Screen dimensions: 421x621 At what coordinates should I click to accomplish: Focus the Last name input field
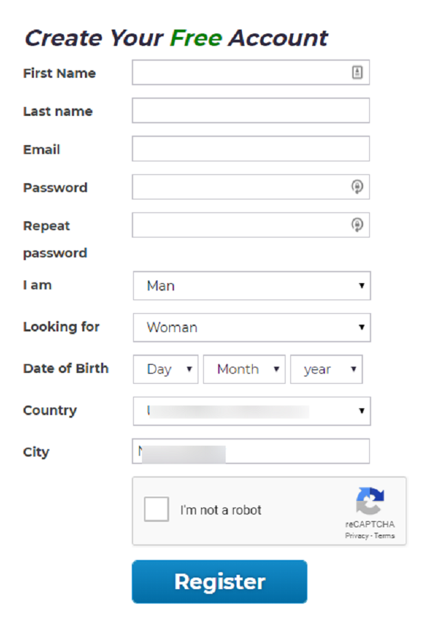point(251,110)
